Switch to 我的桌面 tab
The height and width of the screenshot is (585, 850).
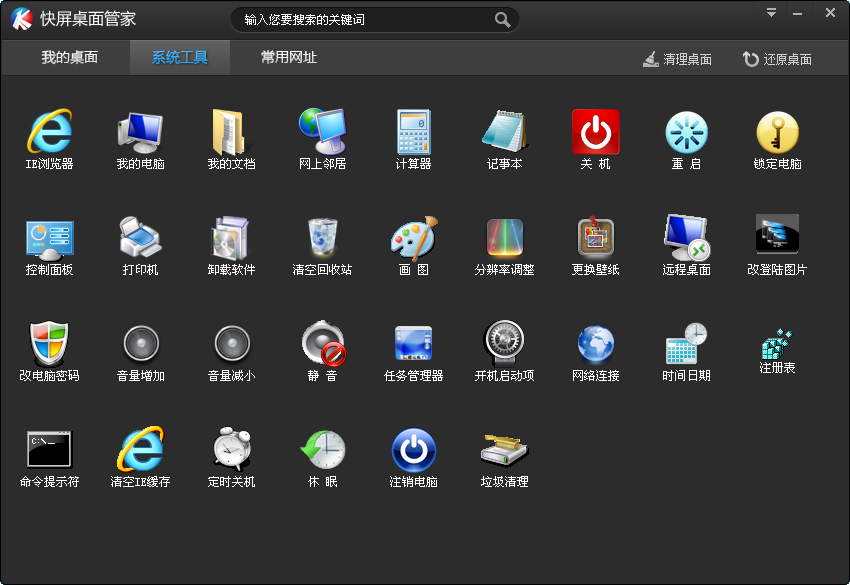(x=70, y=57)
